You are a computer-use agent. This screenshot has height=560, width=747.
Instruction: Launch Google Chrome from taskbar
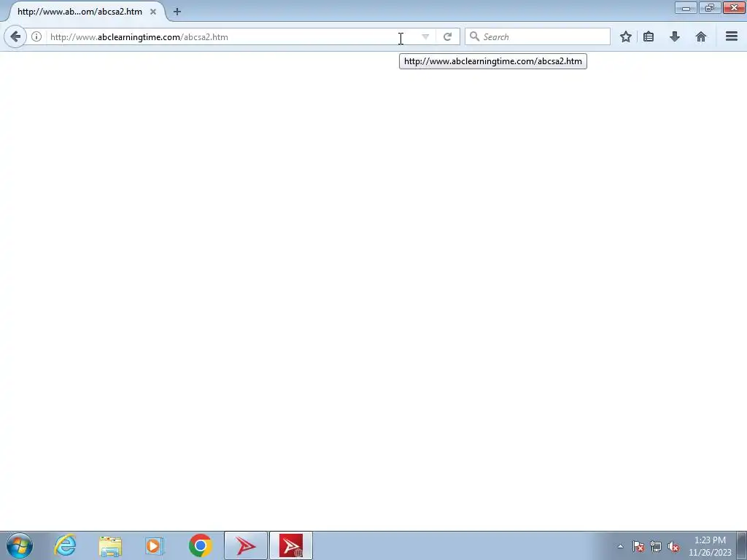tap(200, 545)
